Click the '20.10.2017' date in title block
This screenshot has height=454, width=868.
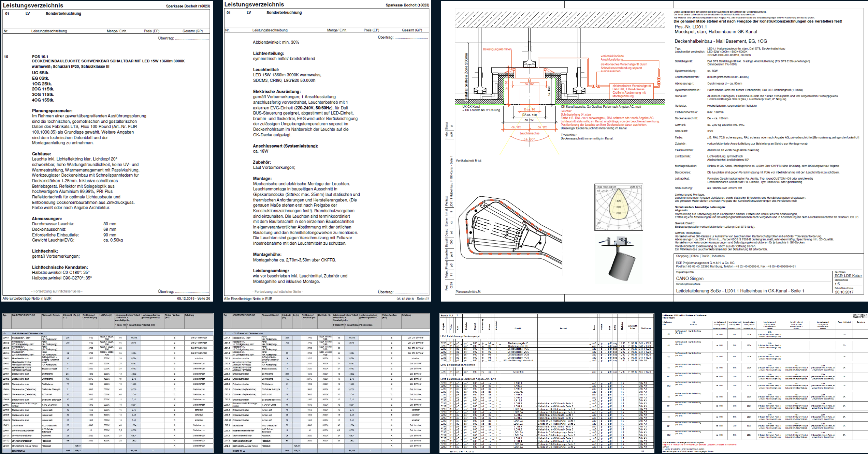[844, 292]
